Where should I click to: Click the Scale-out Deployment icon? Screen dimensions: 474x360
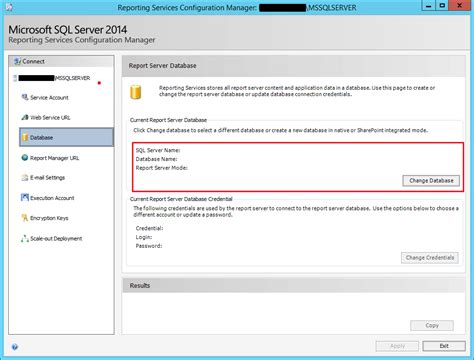[x=25, y=238]
